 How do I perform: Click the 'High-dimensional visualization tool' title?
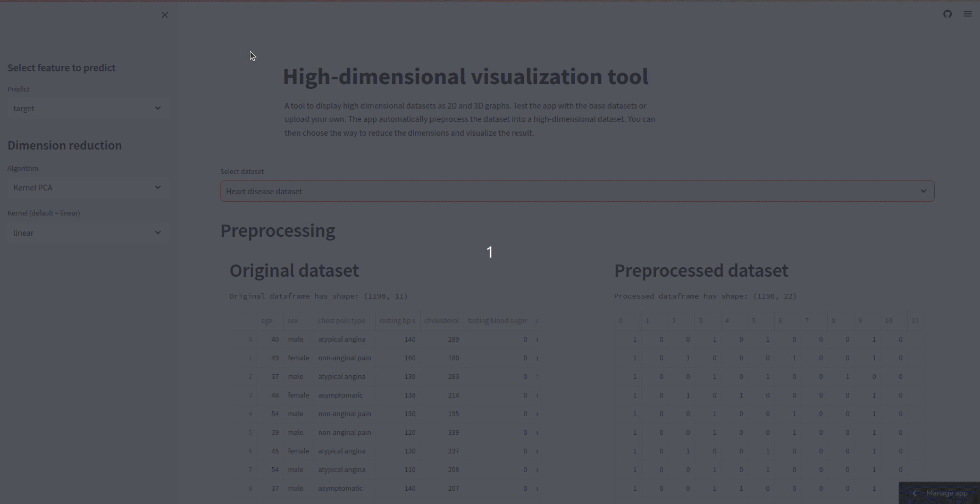tap(465, 77)
